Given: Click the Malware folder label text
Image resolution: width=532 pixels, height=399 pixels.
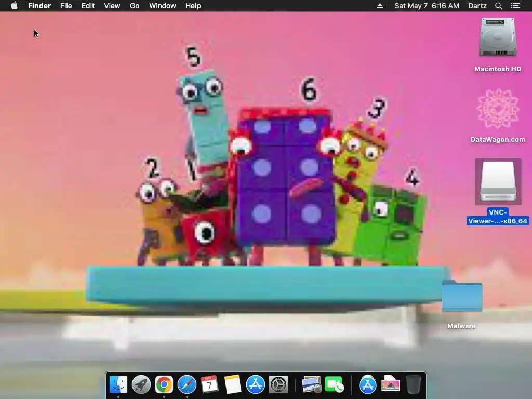Looking at the screenshot, I should point(461,326).
